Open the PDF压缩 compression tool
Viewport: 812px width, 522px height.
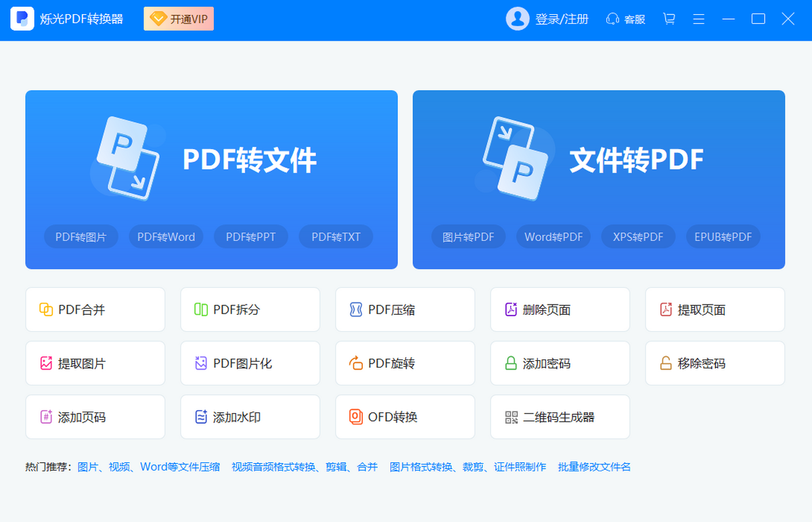[x=405, y=309]
